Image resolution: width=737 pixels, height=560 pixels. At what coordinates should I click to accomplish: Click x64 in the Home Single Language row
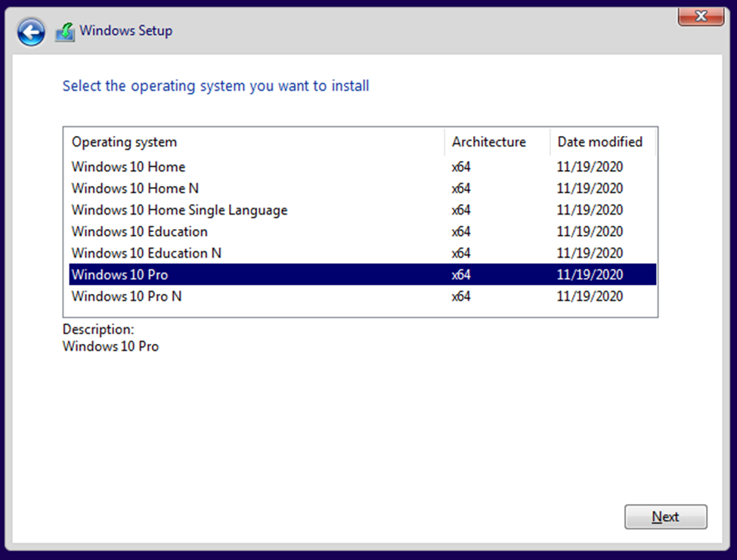pos(461,210)
